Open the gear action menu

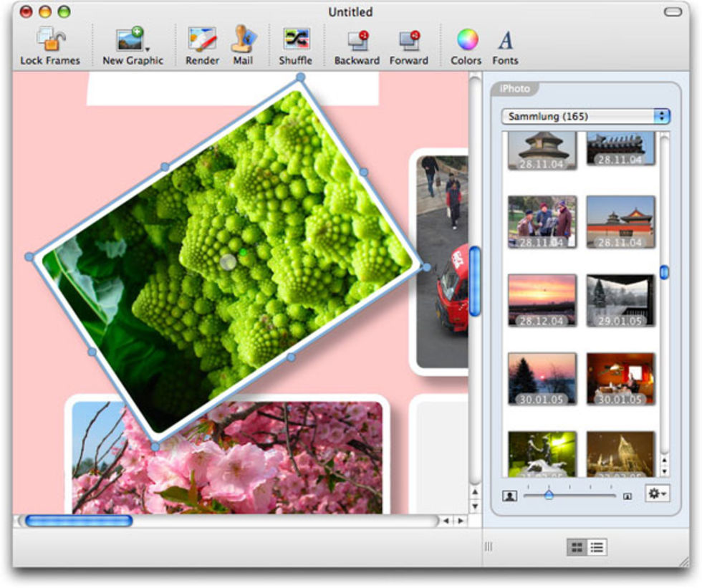click(x=657, y=494)
